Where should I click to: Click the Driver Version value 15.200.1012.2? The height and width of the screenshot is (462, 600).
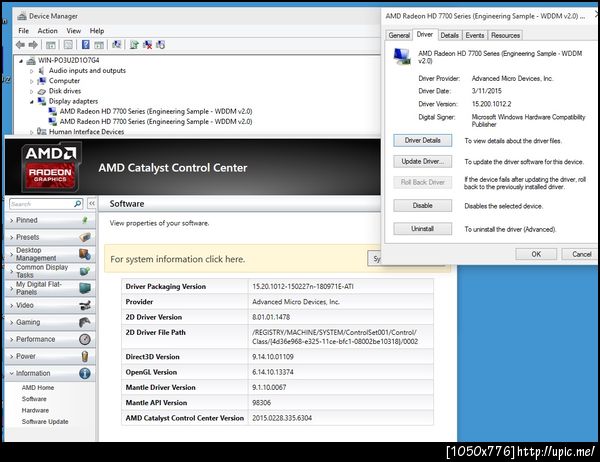491,104
